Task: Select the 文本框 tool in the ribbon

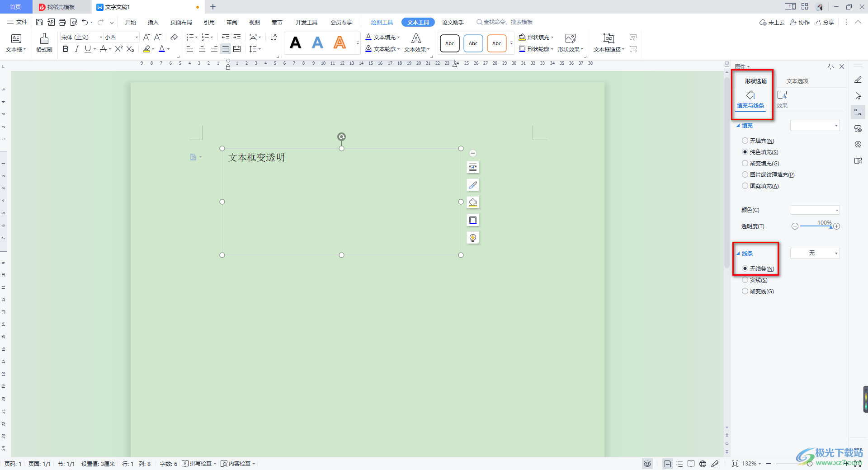Action: [x=15, y=43]
